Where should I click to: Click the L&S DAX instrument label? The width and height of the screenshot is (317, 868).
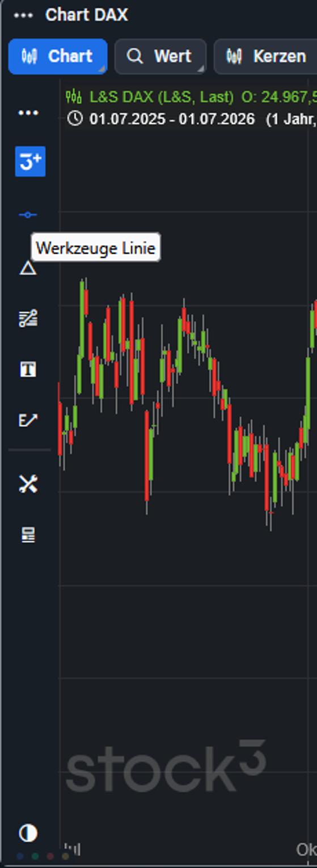pyautogui.click(x=162, y=97)
